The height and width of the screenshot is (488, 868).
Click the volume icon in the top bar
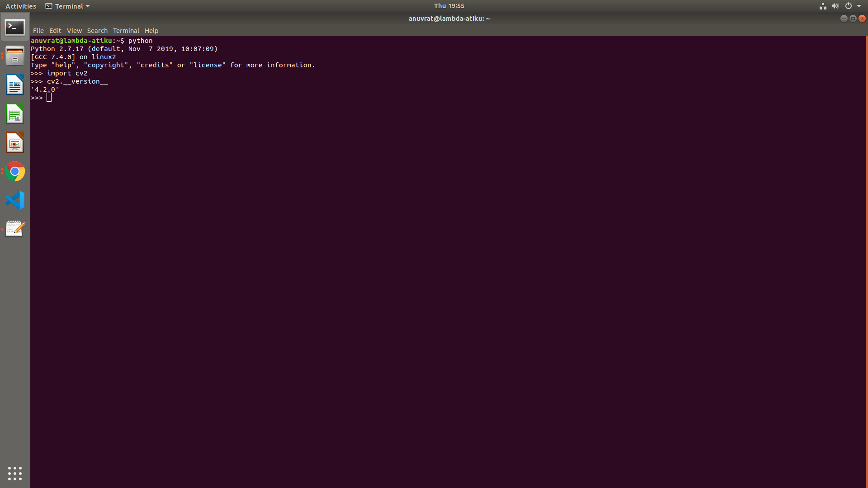coord(835,6)
